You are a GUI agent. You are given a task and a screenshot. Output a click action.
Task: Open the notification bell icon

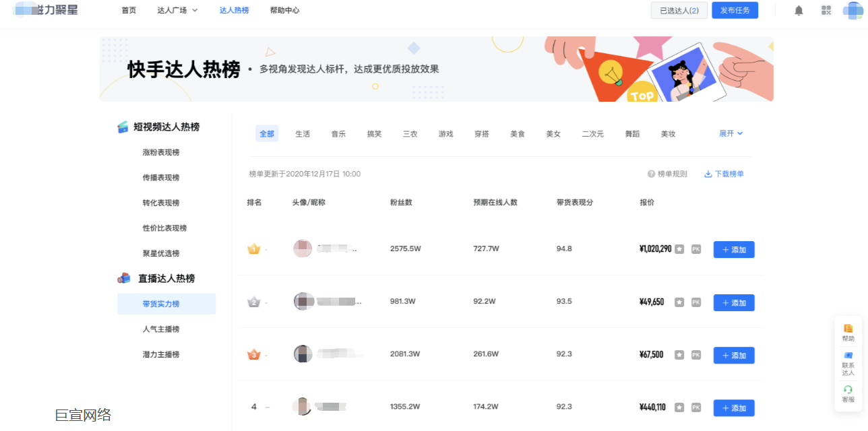798,10
